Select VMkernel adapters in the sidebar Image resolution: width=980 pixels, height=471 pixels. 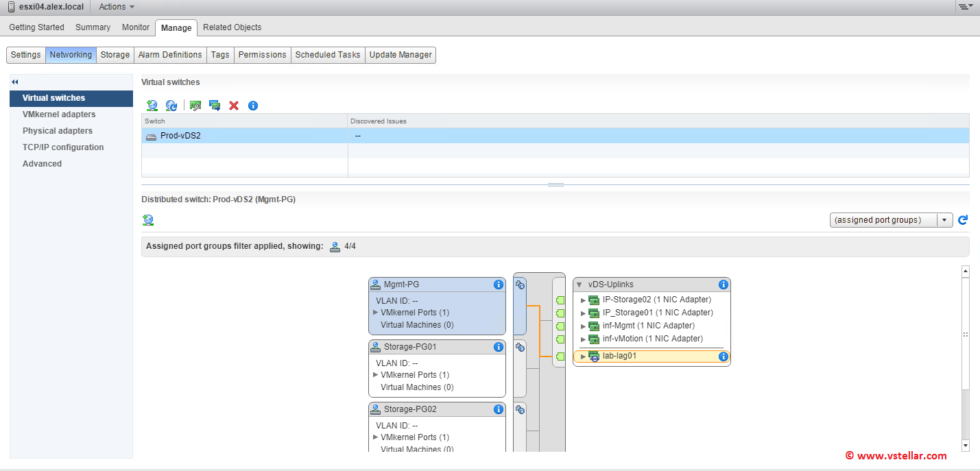59,114
